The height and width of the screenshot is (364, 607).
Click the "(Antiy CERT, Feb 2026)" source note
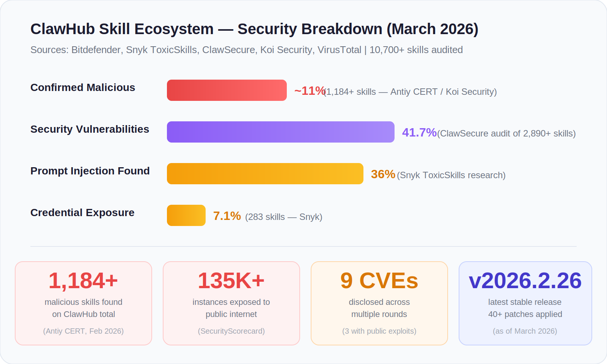83,331
